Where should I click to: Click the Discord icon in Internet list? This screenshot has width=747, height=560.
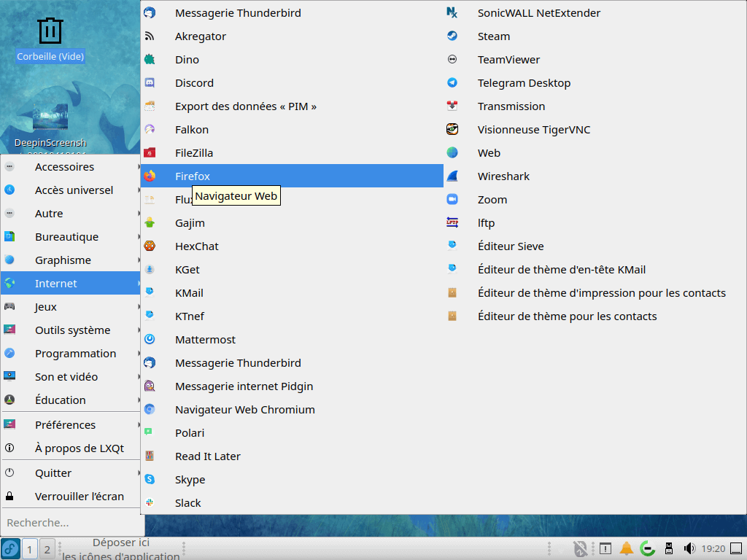(x=150, y=83)
